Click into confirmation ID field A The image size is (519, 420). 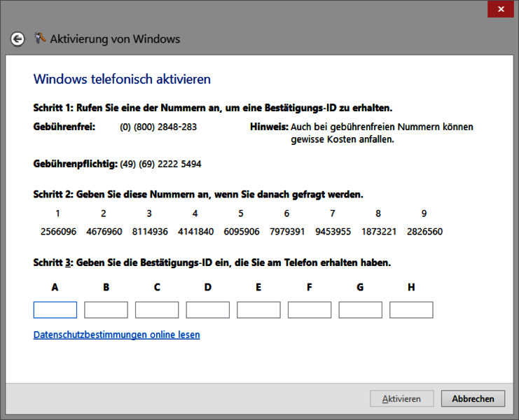pos(55,310)
